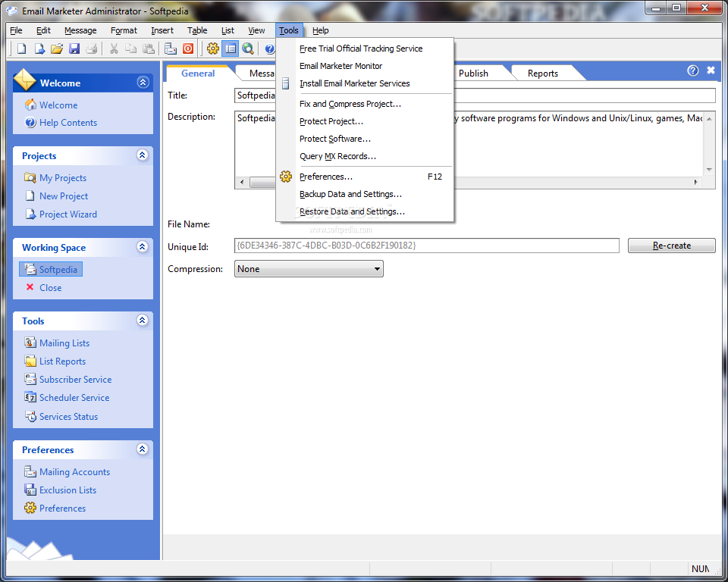Click the house icon beside Welcome

coord(30,105)
